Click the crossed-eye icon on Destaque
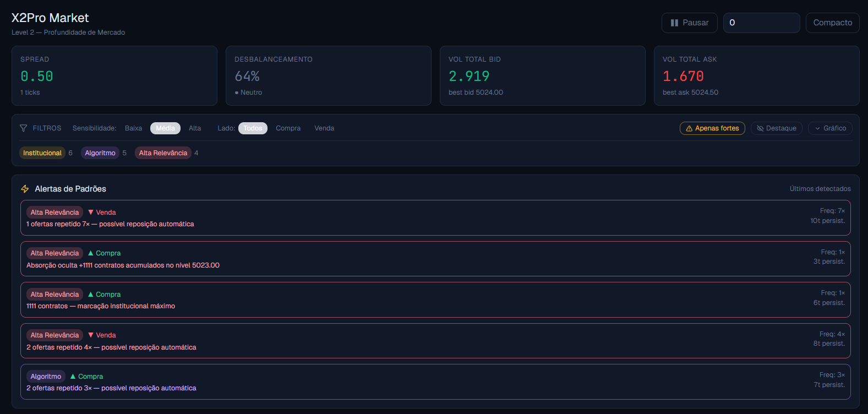 [x=760, y=128]
